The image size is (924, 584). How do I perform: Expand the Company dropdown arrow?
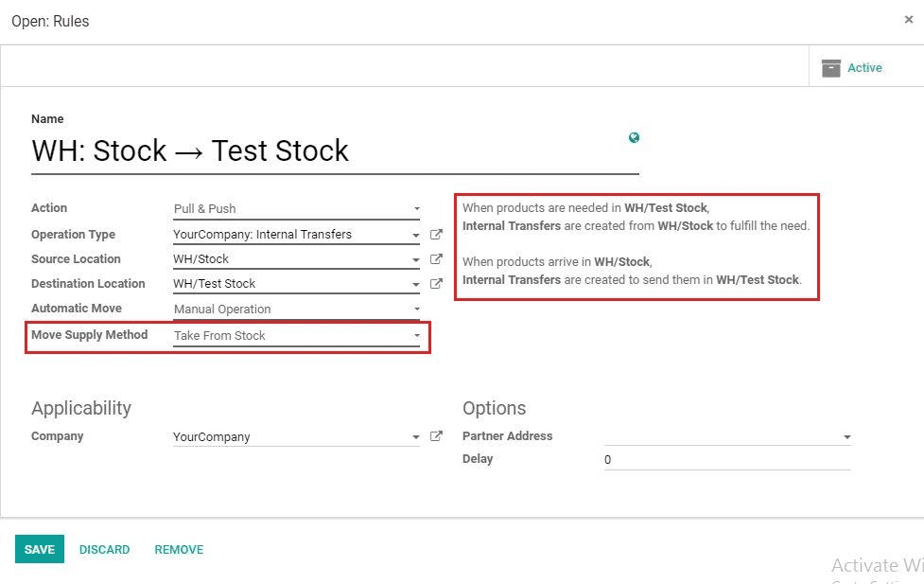416,437
